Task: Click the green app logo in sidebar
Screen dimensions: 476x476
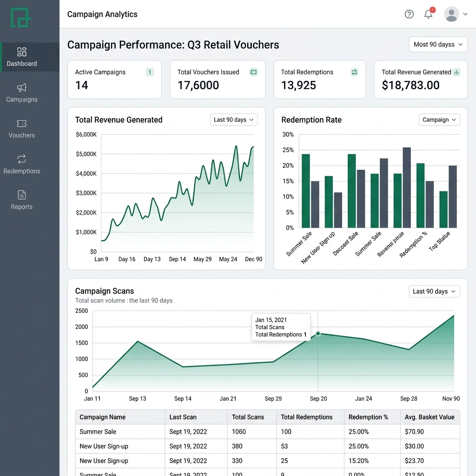Action: [21, 18]
